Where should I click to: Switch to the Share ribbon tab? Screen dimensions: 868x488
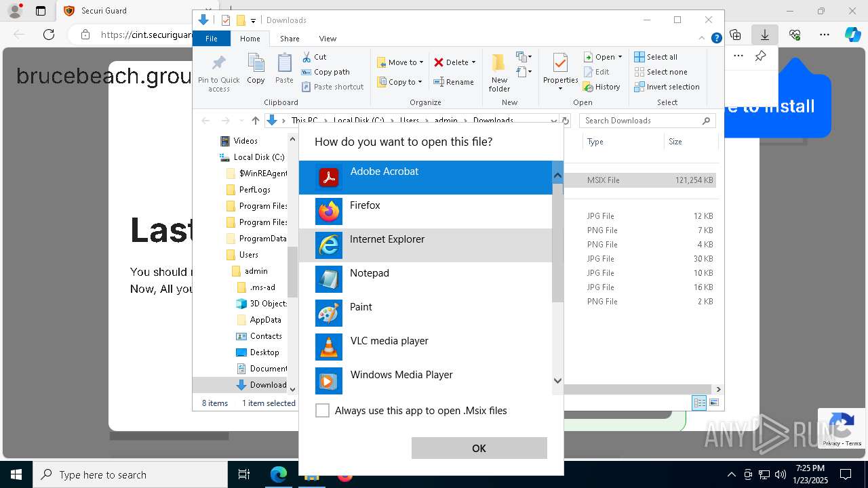tap(290, 39)
